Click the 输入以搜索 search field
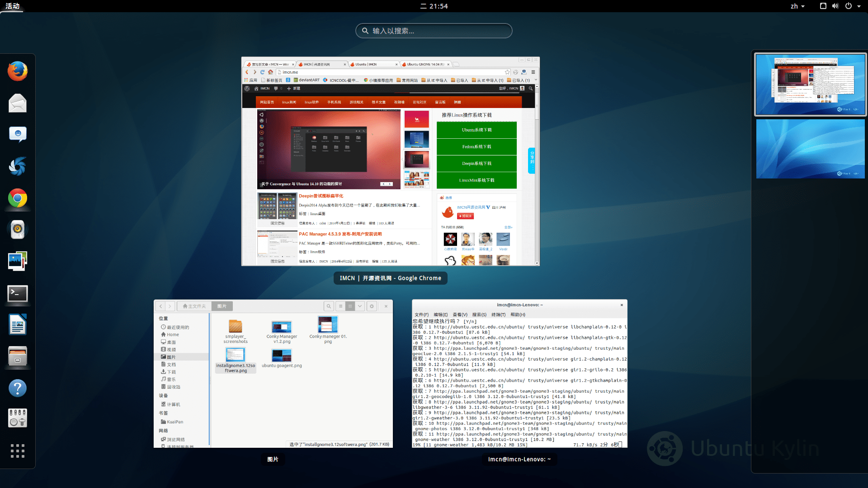This screenshot has width=868, height=488. click(434, 31)
